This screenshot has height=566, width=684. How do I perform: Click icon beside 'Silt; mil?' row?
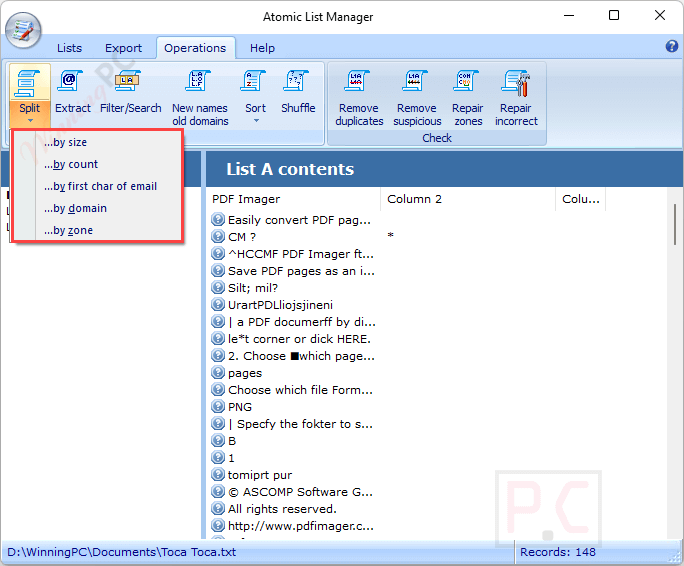[218, 288]
